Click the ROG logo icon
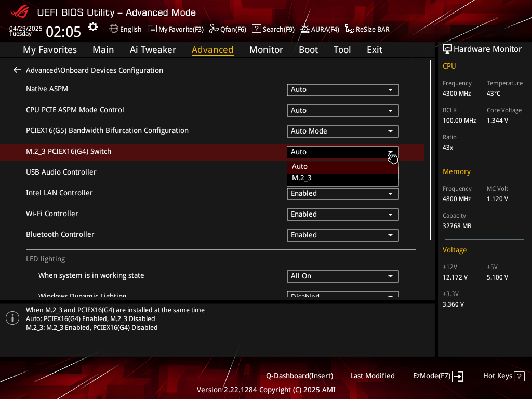 [x=20, y=12]
